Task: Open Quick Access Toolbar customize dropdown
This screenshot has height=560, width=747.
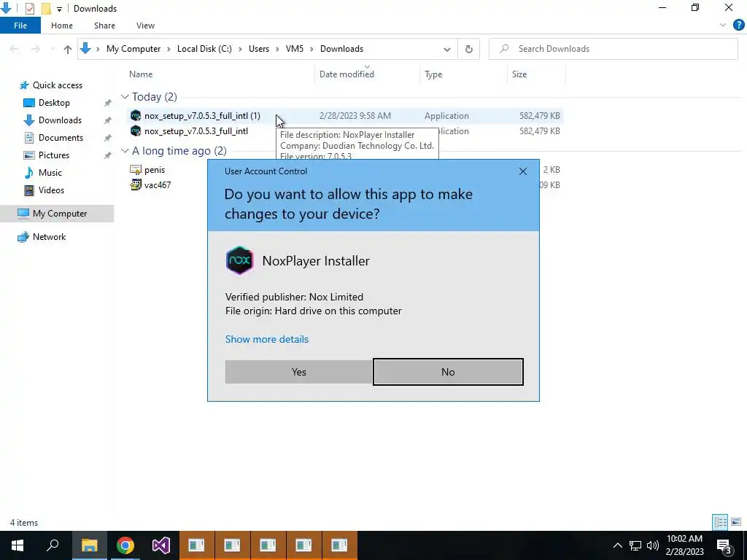Action: tap(59, 9)
